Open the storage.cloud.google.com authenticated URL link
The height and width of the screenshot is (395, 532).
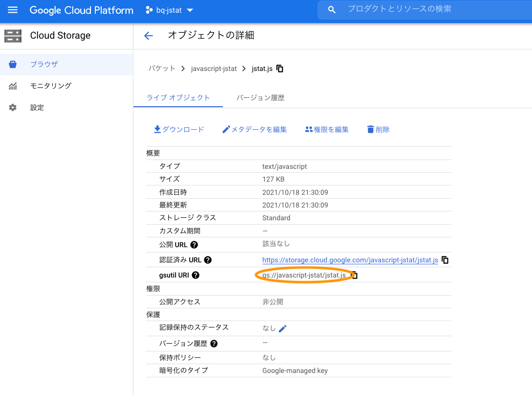350,260
